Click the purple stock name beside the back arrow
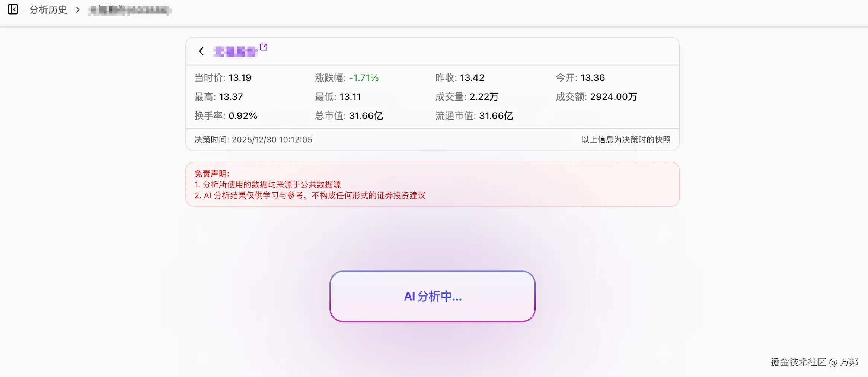This screenshot has height=377, width=868. pyautogui.click(x=236, y=51)
